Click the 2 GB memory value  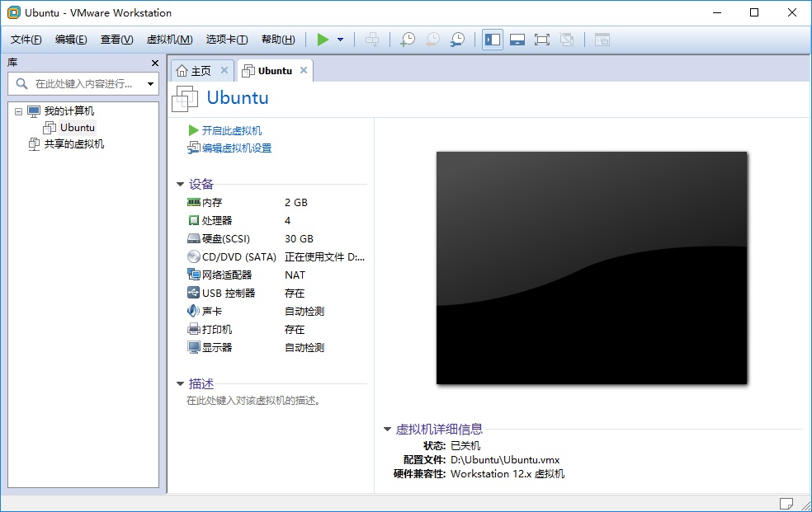click(296, 203)
